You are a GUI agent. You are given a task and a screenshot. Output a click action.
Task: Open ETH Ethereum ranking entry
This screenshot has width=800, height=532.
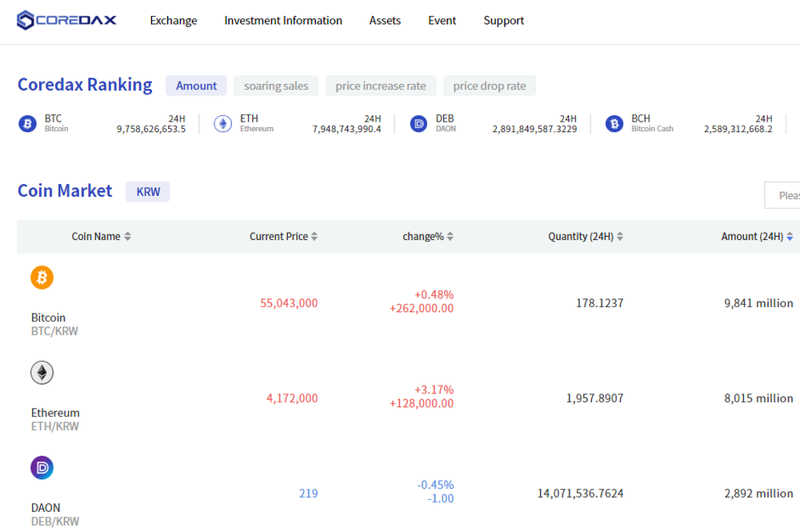[298, 123]
